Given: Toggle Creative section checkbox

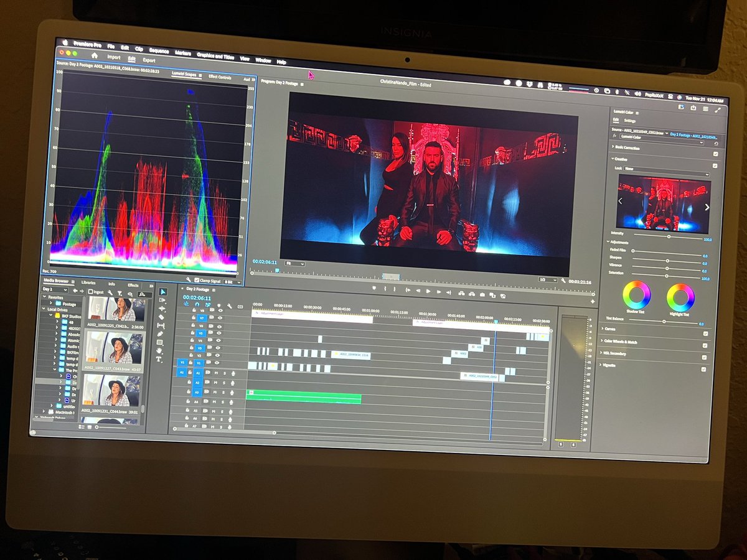Looking at the screenshot, I should [715, 166].
